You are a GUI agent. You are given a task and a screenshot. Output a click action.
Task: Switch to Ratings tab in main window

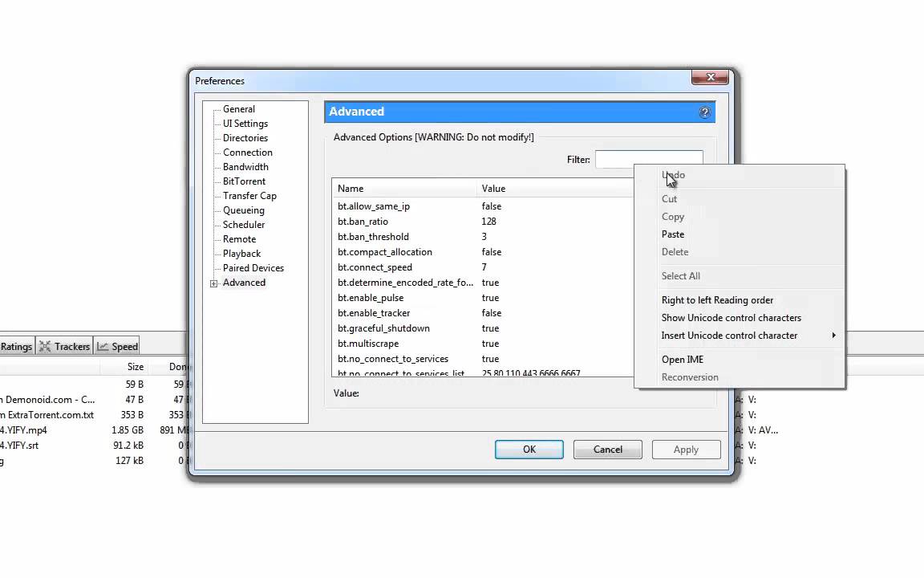[x=17, y=347]
